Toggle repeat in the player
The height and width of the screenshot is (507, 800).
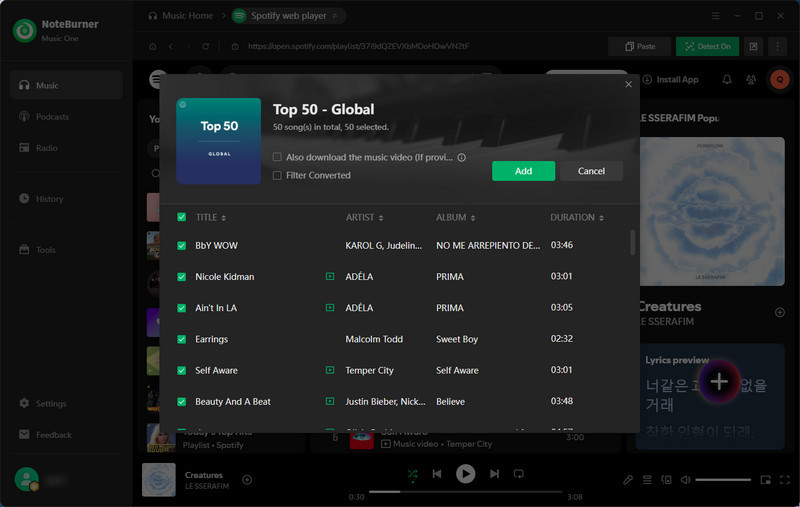[519, 474]
